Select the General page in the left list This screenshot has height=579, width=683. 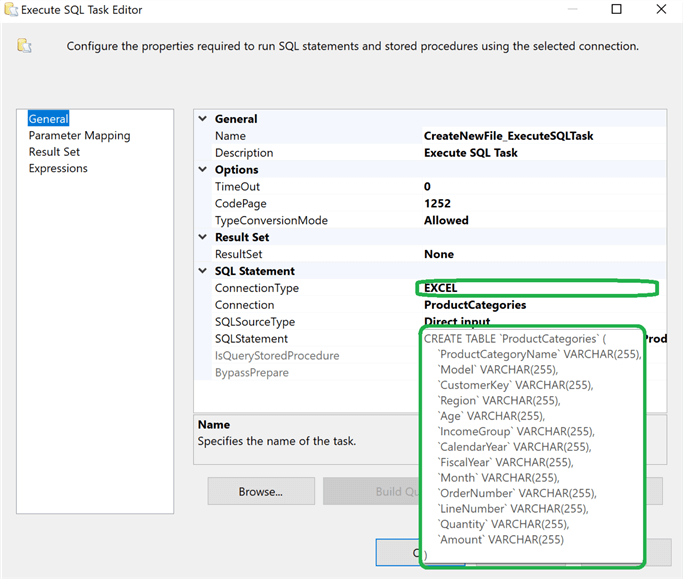click(x=48, y=119)
